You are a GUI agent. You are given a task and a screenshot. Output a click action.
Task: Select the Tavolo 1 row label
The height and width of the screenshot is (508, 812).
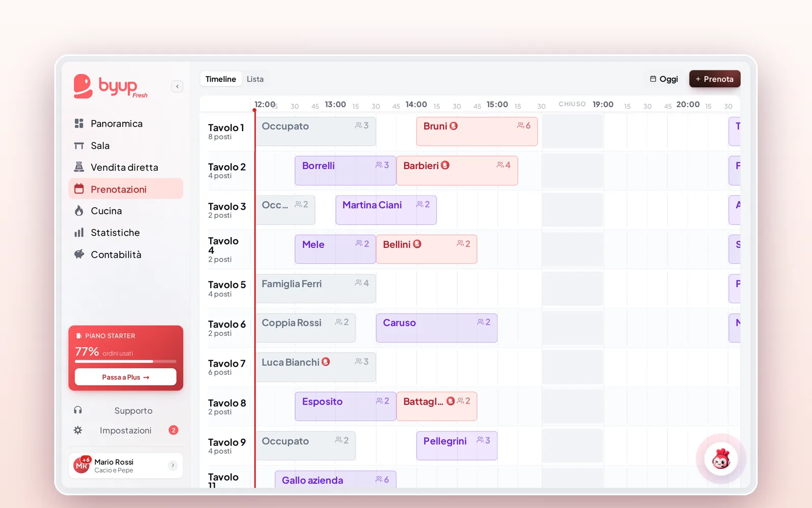click(226, 131)
